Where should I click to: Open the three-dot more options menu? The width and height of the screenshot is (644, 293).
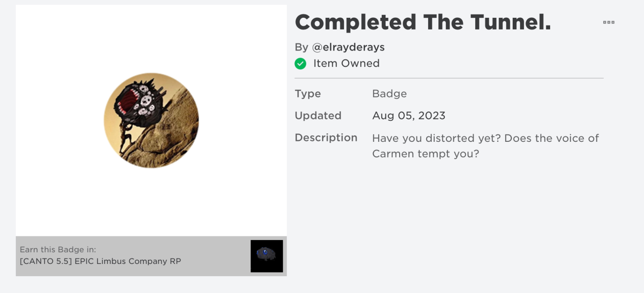[x=608, y=22]
